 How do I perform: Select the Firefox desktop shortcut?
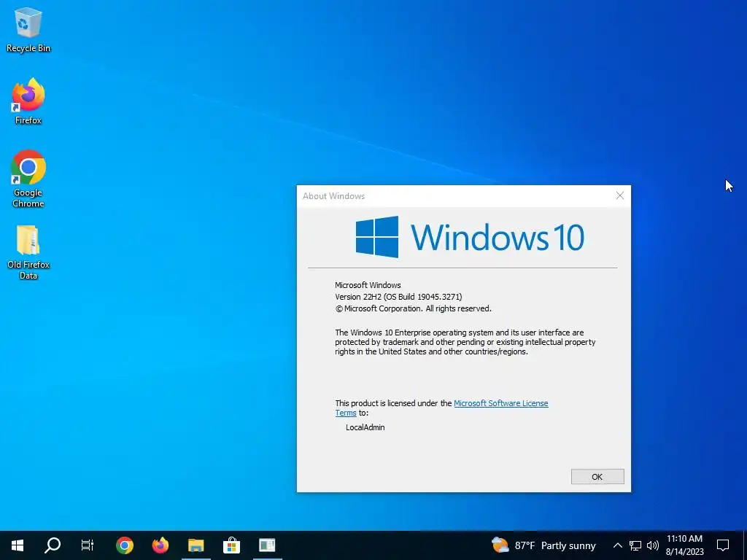pos(28,101)
